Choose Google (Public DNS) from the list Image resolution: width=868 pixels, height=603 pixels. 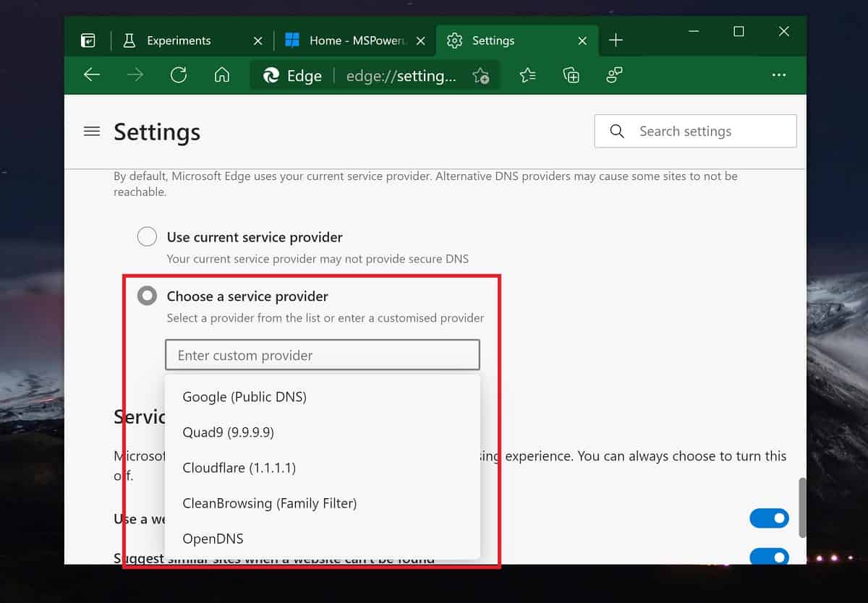coord(323,397)
